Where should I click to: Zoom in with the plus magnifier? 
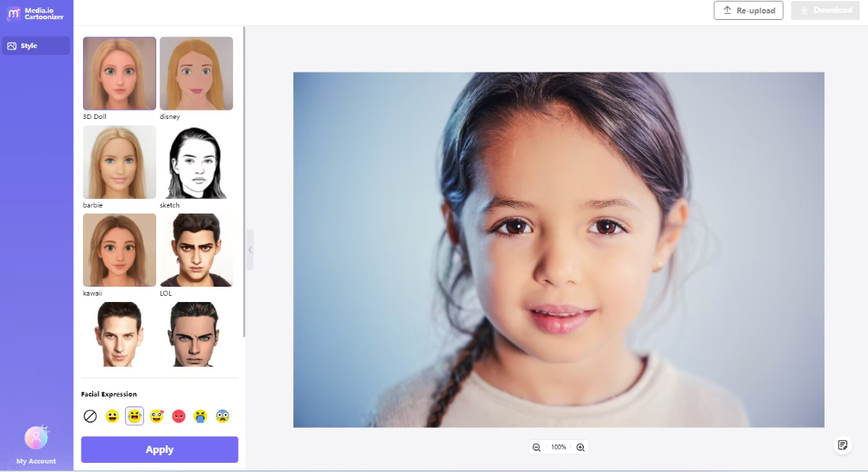coord(580,447)
